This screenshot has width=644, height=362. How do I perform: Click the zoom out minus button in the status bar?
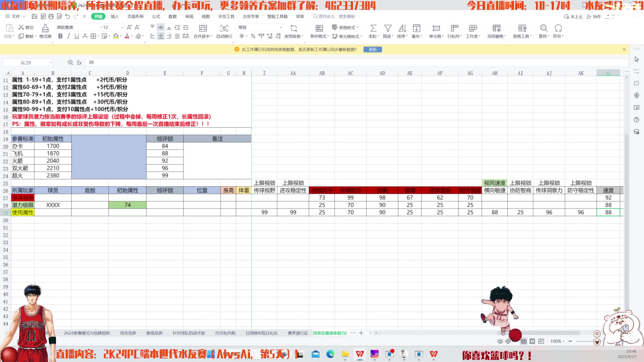coord(570,341)
